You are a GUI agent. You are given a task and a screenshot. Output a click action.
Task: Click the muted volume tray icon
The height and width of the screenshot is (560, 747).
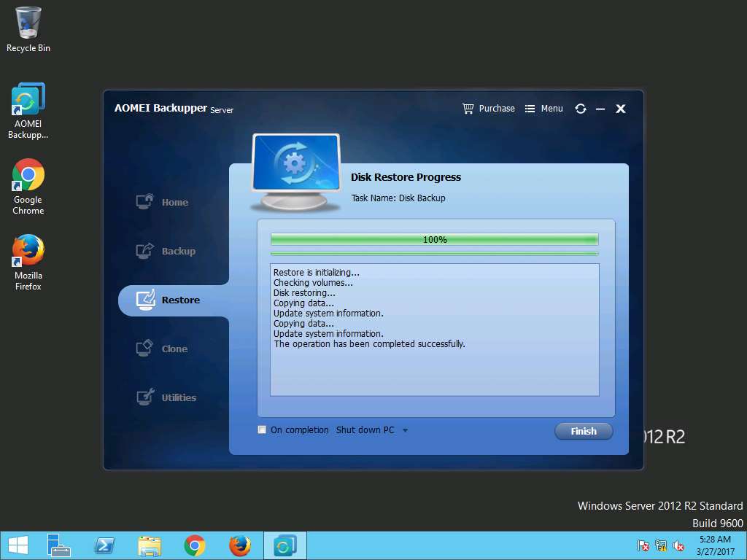coord(678,545)
